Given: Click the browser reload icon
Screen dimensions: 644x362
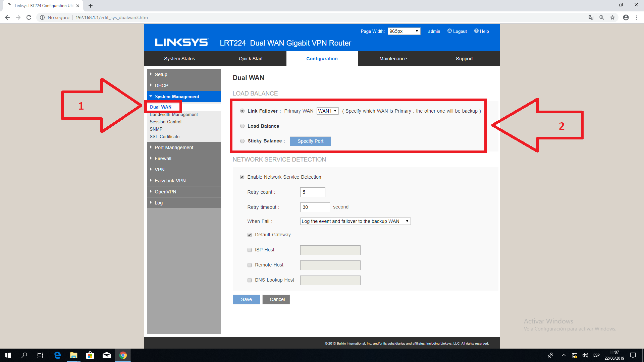Looking at the screenshot, I should pos(29,17).
